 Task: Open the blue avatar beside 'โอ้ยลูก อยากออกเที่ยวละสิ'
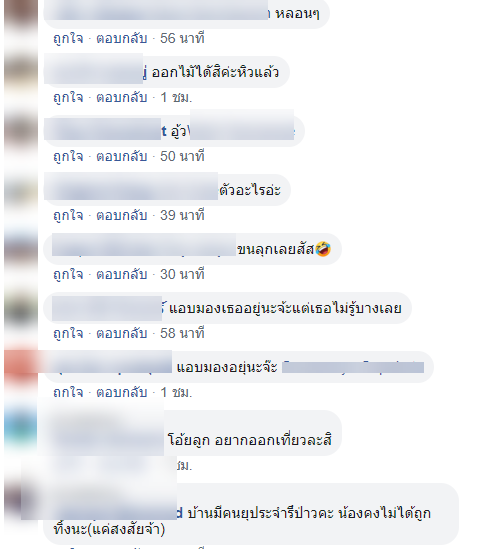[21, 424]
